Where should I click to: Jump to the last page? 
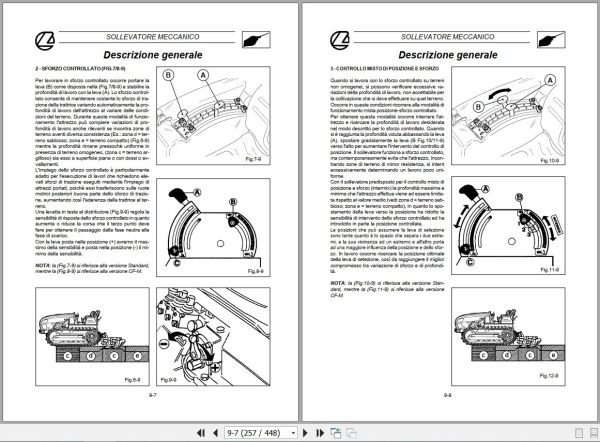pyautogui.click(x=320, y=433)
